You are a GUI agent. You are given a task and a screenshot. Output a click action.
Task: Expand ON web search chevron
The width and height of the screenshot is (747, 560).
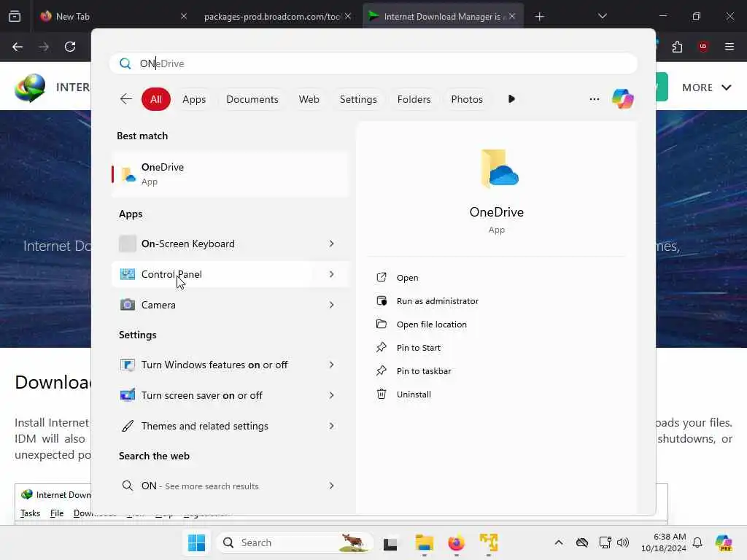coord(332,486)
